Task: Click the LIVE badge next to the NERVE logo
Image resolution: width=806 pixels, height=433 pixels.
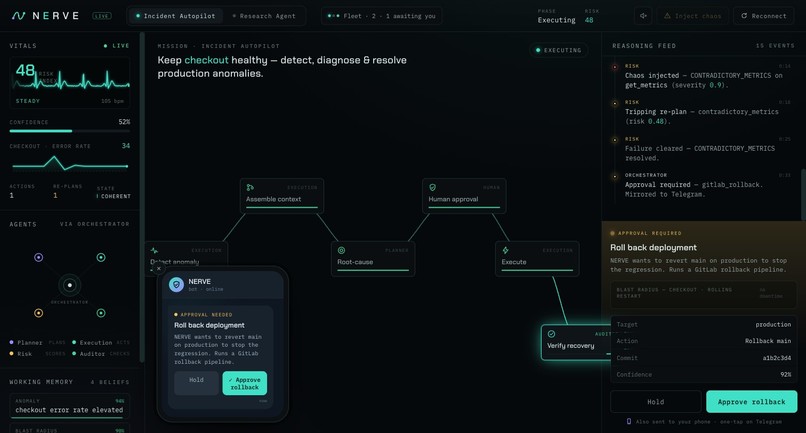Action: 101,16
